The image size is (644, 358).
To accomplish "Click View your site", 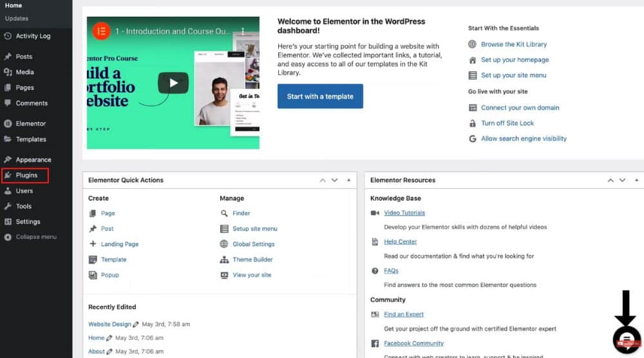I will coord(252,275).
